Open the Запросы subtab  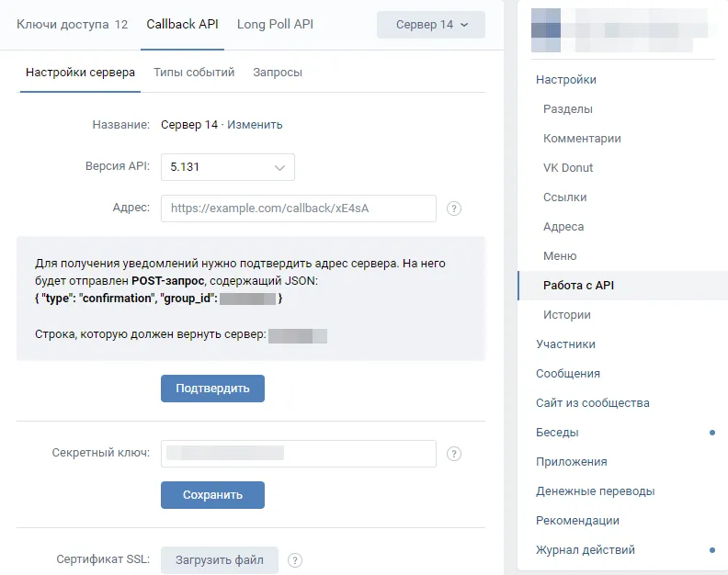tap(278, 73)
